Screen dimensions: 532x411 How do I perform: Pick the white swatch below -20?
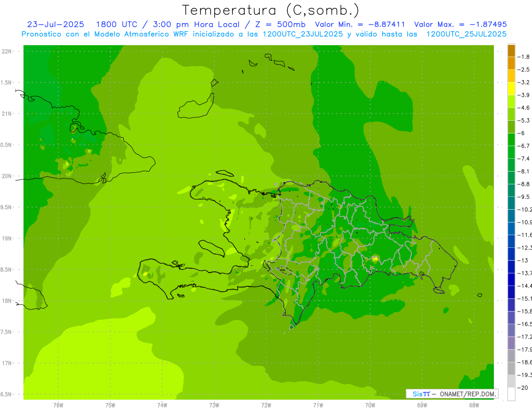(x=511, y=394)
